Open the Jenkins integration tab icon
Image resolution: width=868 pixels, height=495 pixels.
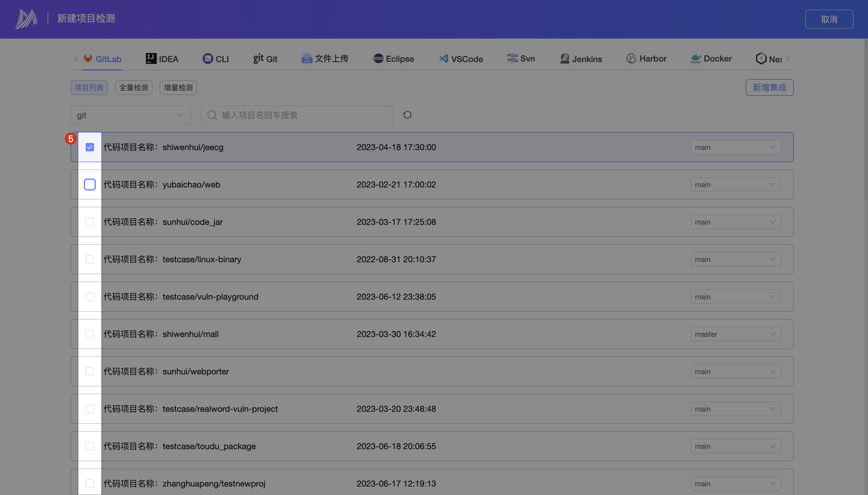(x=565, y=59)
